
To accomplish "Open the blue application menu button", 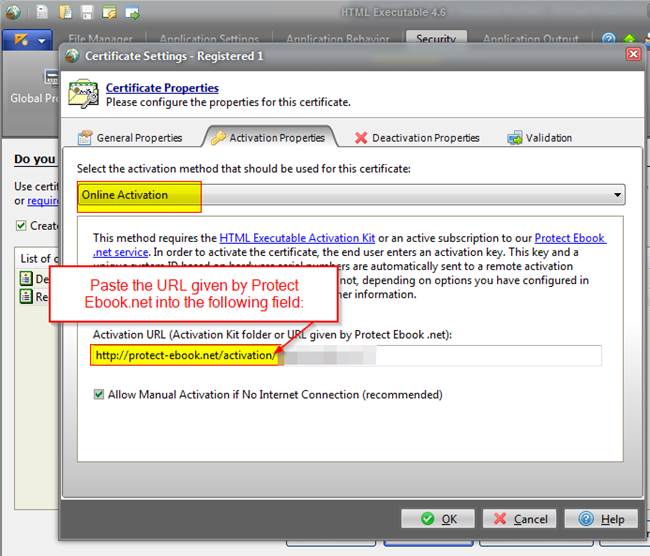I will click(x=27, y=40).
